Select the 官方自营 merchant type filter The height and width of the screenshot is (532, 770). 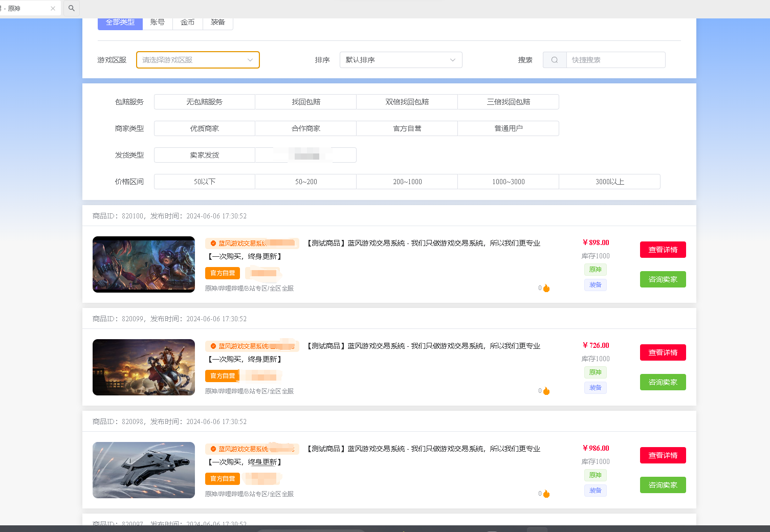(x=407, y=128)
